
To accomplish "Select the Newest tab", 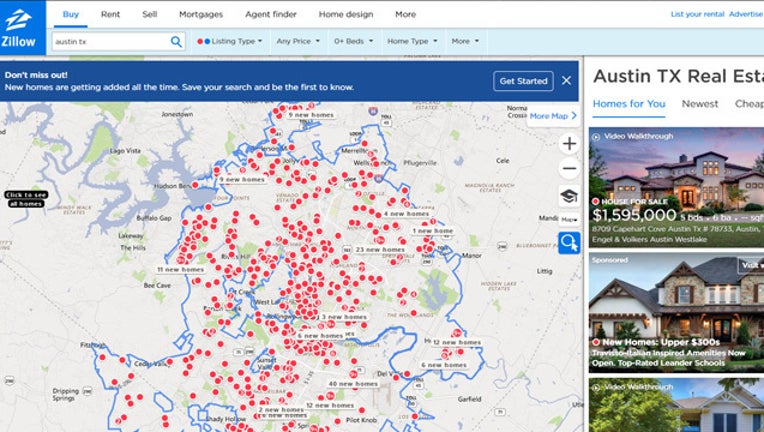I will [700, 104].
